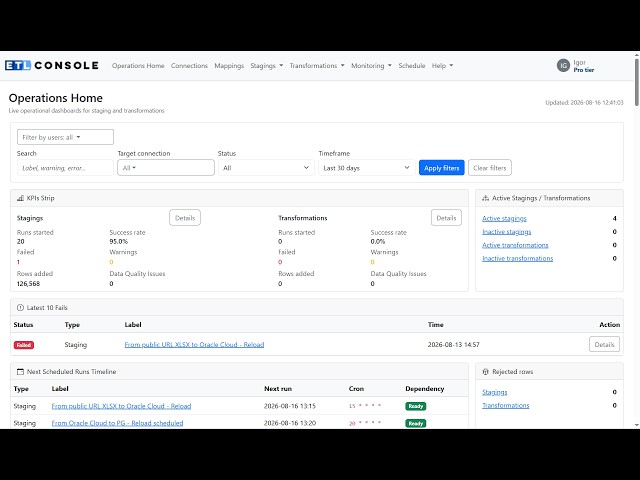Click Ready badge for 13:15 run
Screen dimensions: 640x480
pos(416,406)
